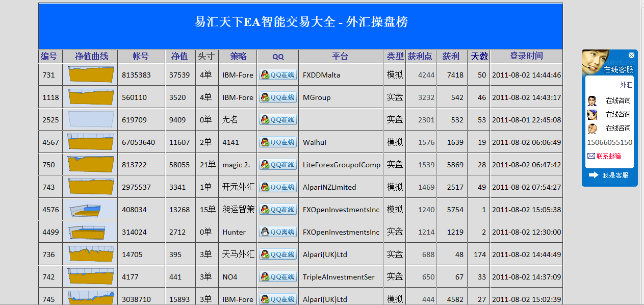The width and height of the screenshot is (644, 305).
Task: Click strategy name 开元外汇
Action: 238,187
